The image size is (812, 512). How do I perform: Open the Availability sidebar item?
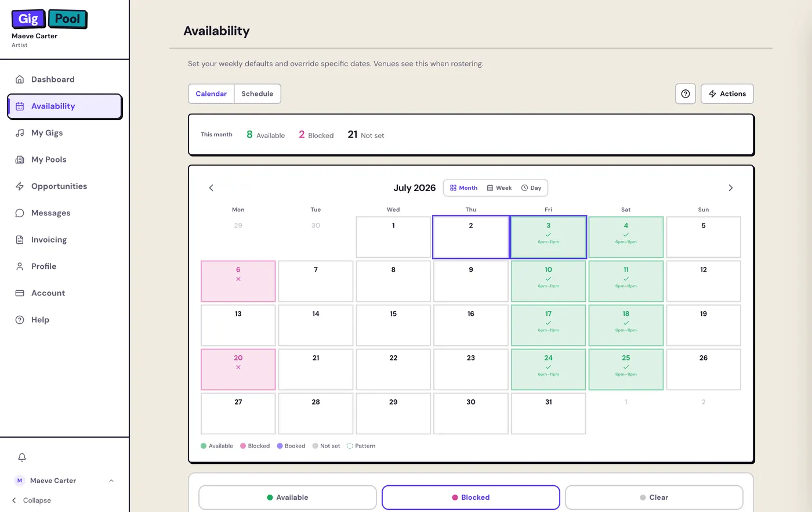click(x=64, y=106)
